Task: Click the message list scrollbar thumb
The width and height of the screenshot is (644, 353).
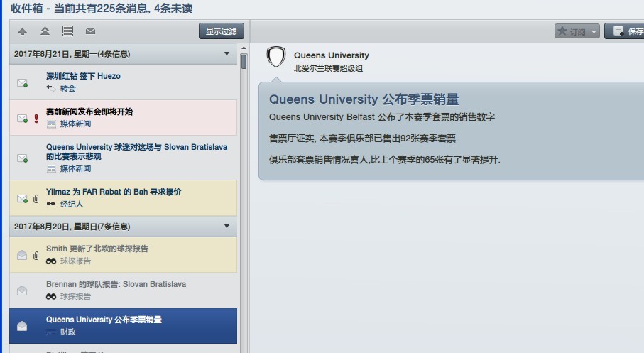Action: click(244, 62)
